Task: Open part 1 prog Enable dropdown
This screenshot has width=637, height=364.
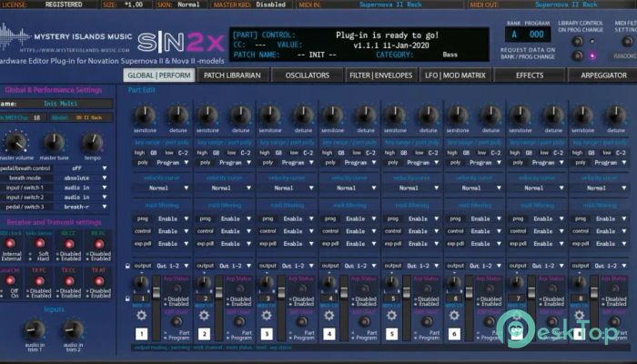Action: [x=172, y=218]
